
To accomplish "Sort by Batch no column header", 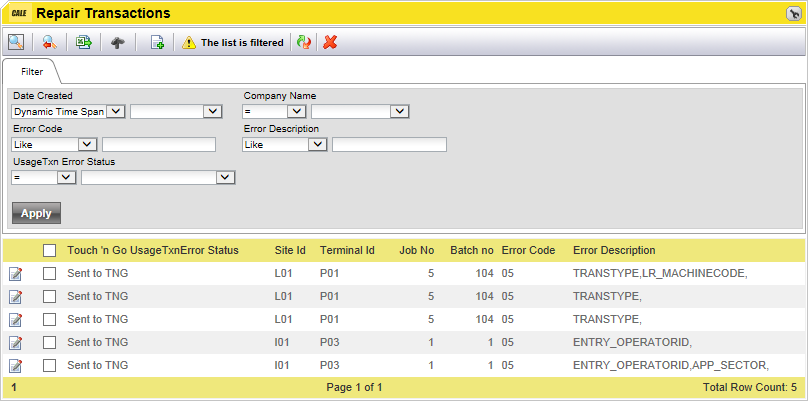I will pyautogui.click(x=472, y=250).
